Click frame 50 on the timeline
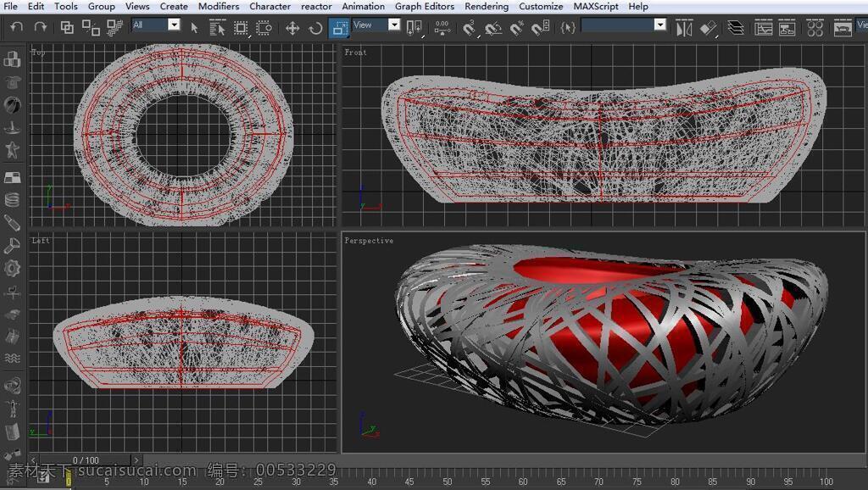Viewport: 868px width, 490px height. (x=448, y=482)
